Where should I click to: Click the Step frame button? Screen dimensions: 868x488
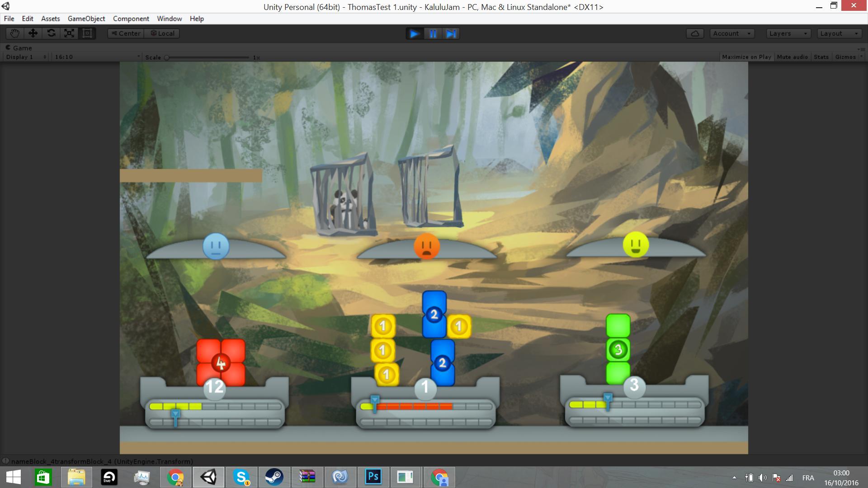(451, 34)
